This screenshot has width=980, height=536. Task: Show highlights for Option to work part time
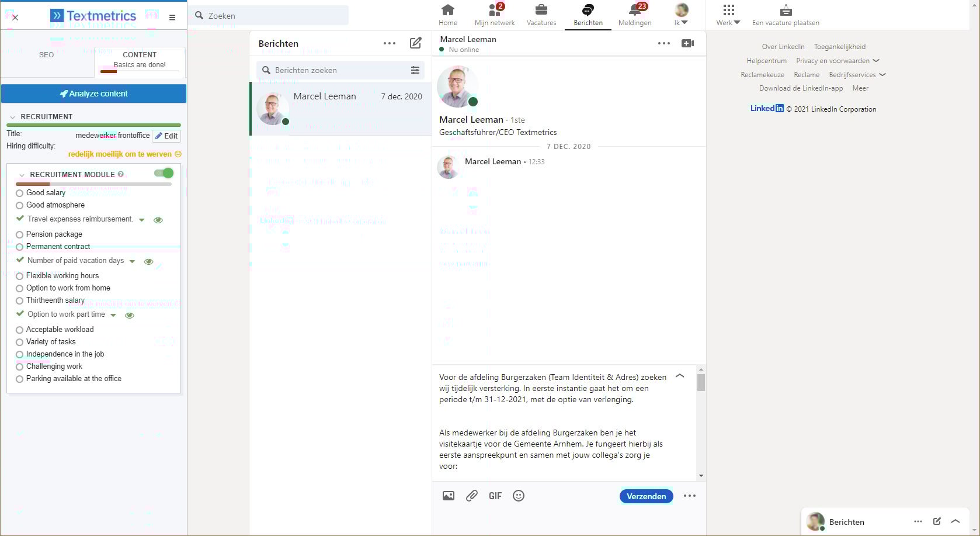[130, 316]
